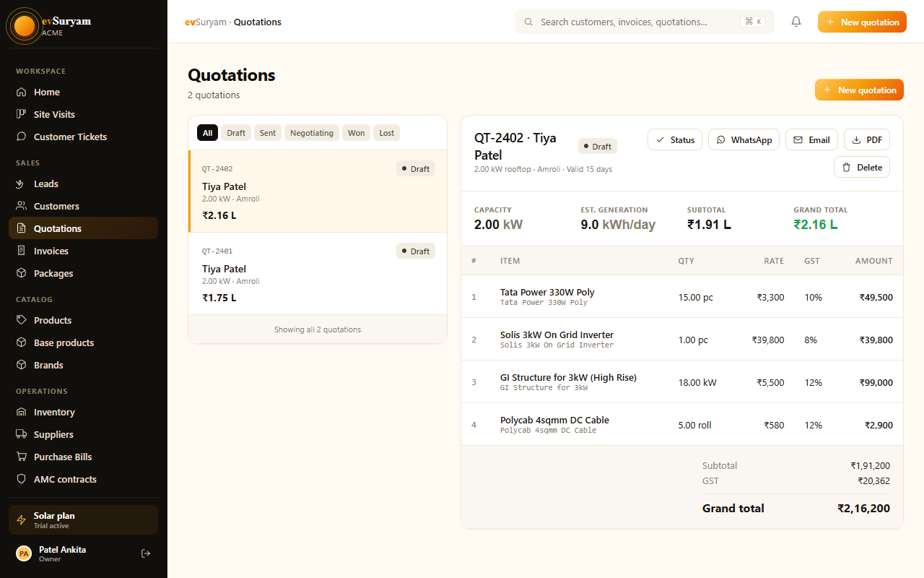Select the All filter tab
This screenshot has height=578, width=924.
[x=208, y=133]
